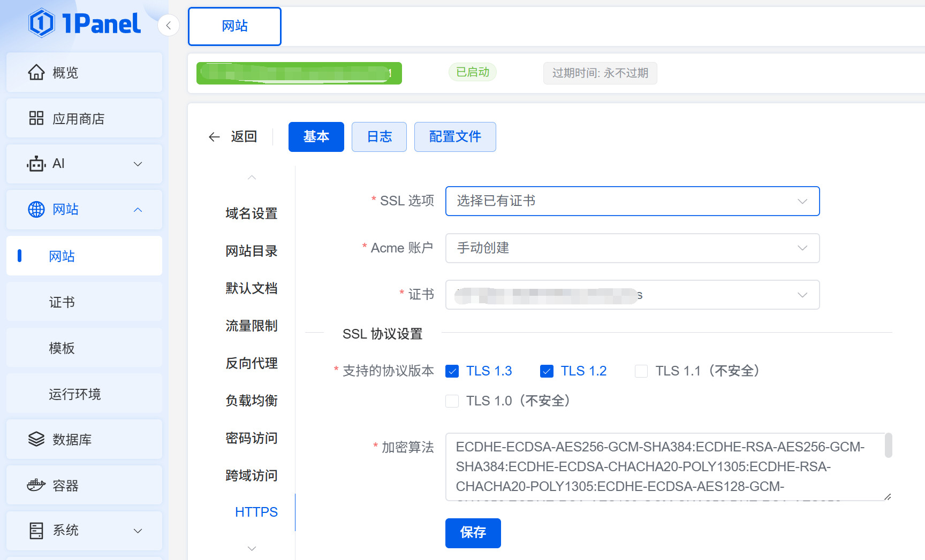Open 运行环境 in the sidebar

[84, 394]
